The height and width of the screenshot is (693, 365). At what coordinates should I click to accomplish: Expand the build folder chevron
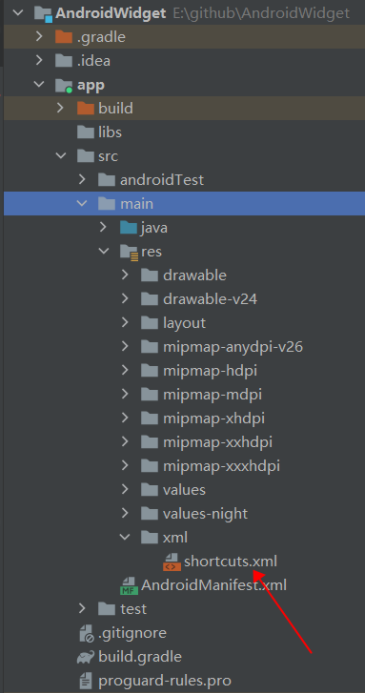point(61,108)
